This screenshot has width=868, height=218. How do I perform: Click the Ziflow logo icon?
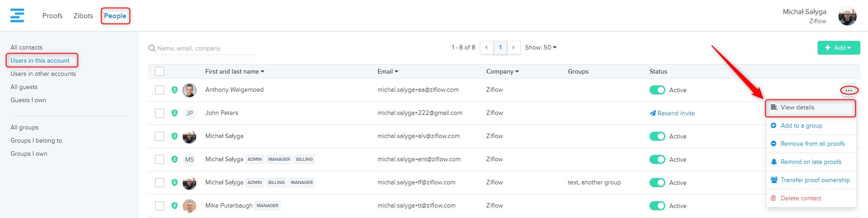coord(17,15)
